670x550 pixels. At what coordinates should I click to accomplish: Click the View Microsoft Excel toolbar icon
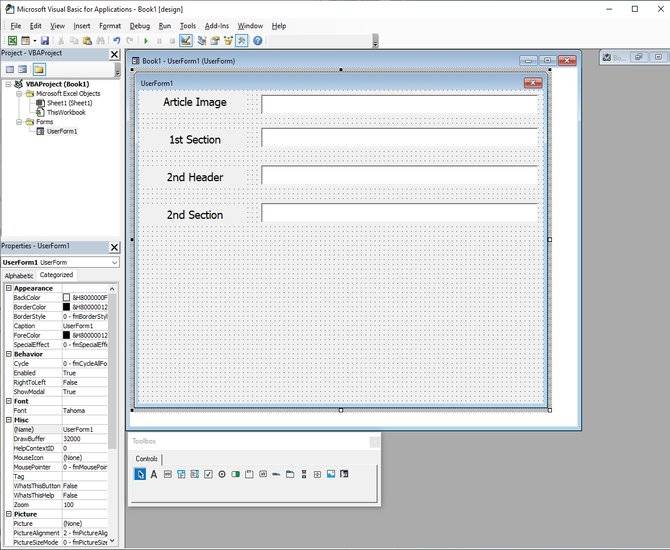[12, 41]
